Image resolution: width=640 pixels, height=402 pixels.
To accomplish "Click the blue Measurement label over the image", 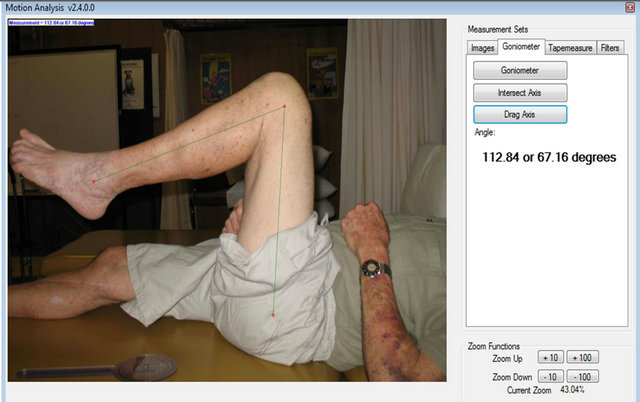I will pos(51,22).
